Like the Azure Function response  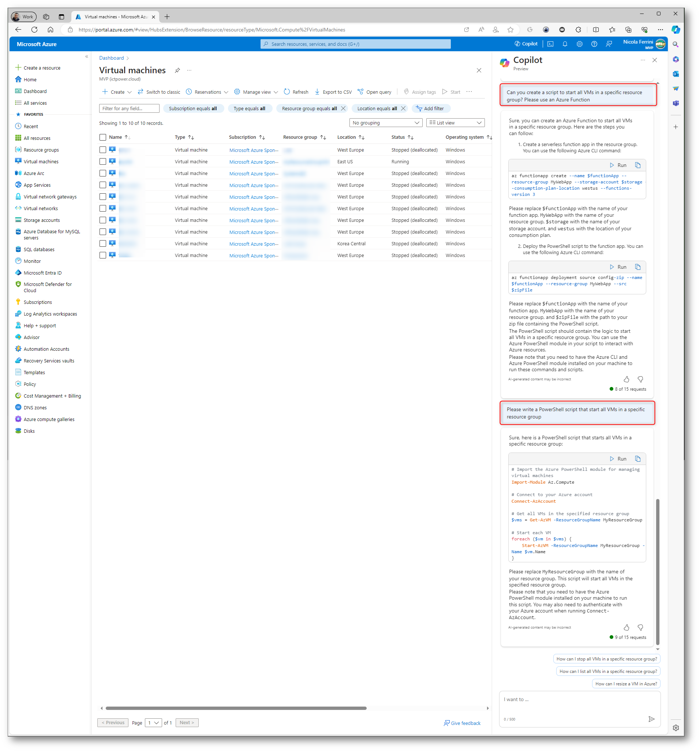click(626, 379)
